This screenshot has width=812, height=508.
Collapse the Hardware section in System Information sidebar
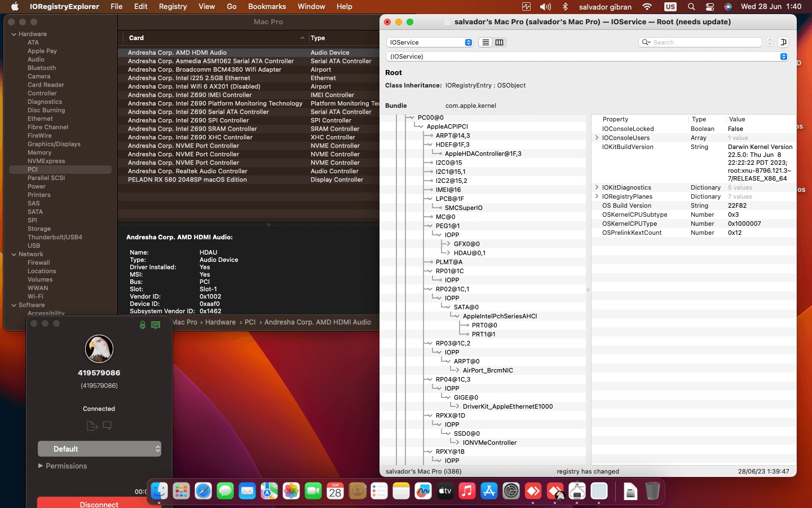14,34
